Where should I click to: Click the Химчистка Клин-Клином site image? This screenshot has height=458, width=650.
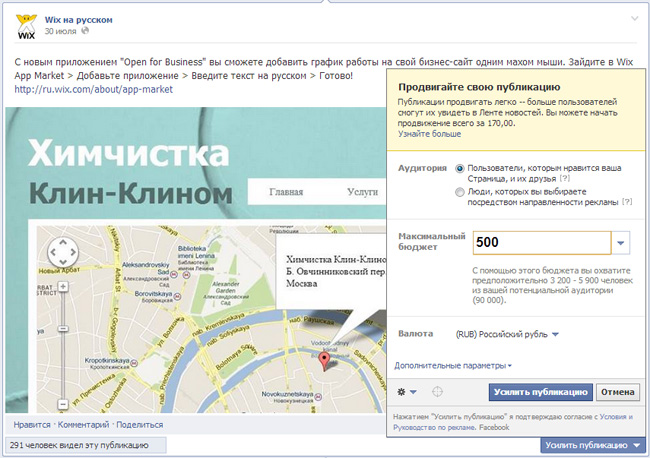[196, 260]
